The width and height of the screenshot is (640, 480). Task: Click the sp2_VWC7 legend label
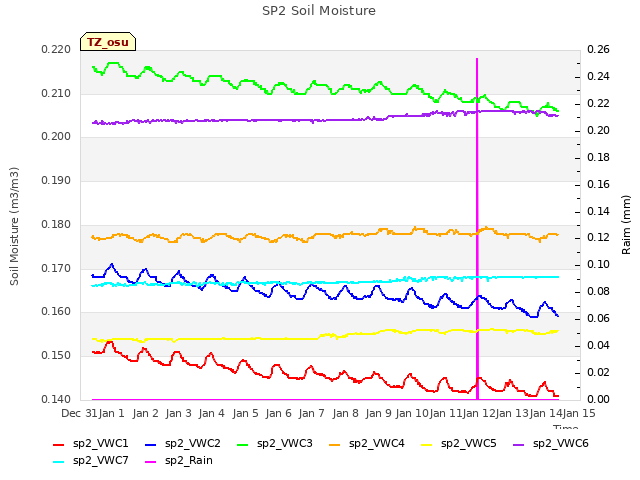[x=100, y=460]
